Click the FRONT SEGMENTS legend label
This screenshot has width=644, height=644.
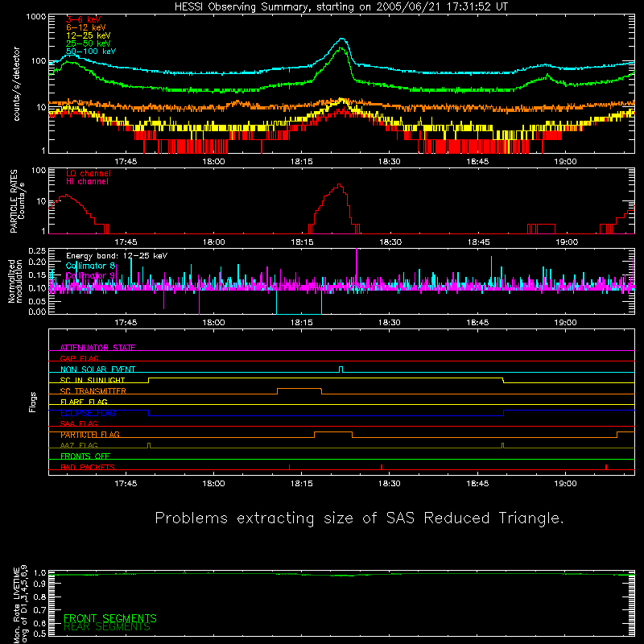110,618
